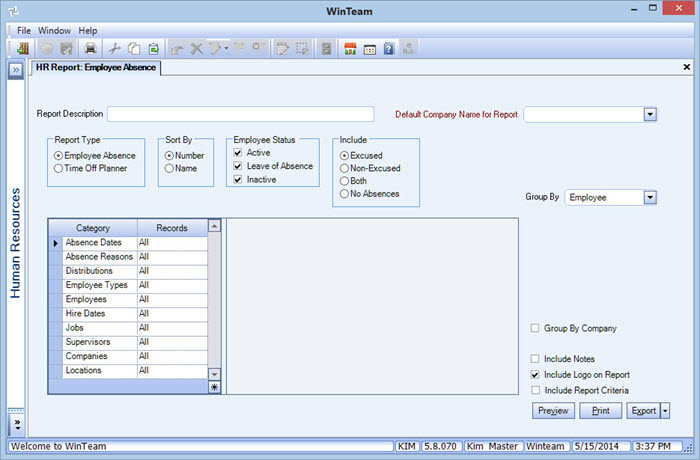The width and height of the screenshot is (700, 460).
Task: Select the HR Report: Employee Absence tab
Action: point(96,67)
